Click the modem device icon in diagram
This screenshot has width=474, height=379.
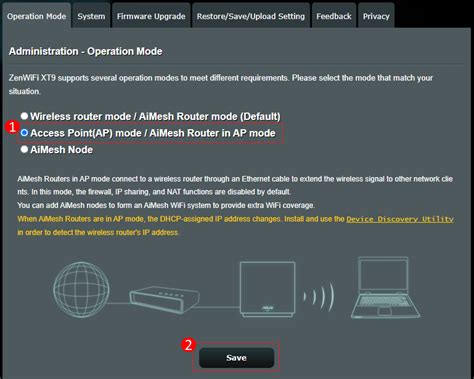tap(165, 300)
